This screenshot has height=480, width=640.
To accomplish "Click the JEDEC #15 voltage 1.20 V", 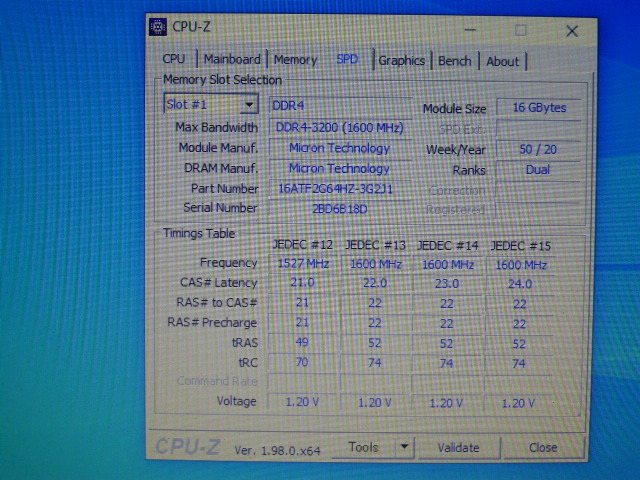I will 518,404.
